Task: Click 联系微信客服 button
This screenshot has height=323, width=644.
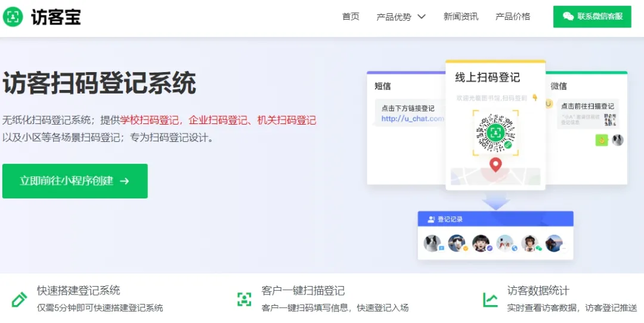Action: coord(592,17)
